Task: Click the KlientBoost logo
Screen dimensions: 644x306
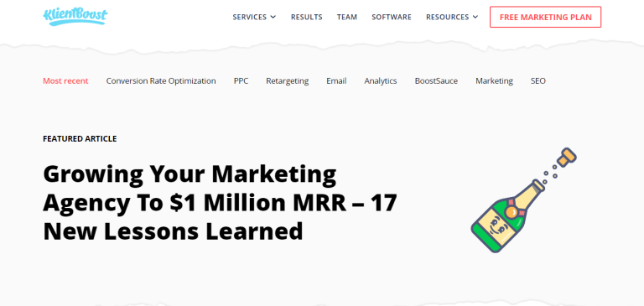Action: point(75,17)
